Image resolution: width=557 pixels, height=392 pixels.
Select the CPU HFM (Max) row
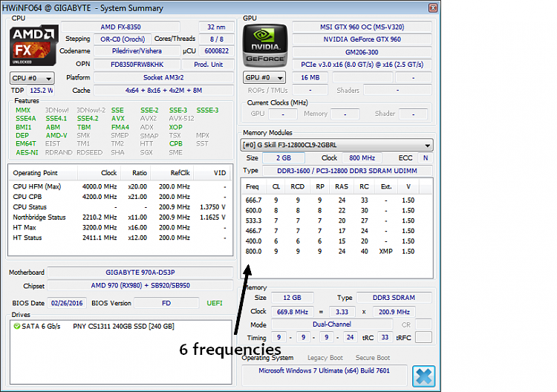tap(120, 186)
